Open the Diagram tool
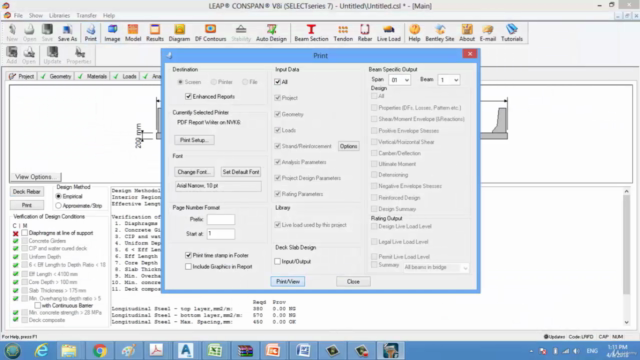This screenshot has height=360, width=640. point(179,33)
